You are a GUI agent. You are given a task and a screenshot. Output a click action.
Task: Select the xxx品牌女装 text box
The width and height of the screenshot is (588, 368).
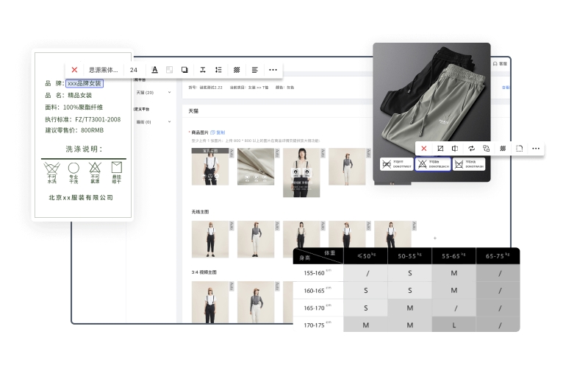pos(85,84)
